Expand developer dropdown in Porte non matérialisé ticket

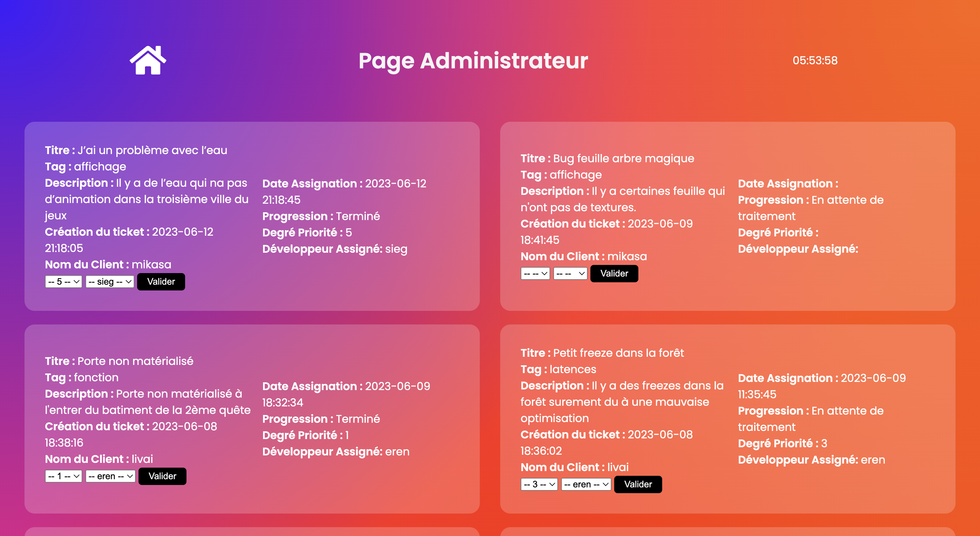[110, 476]
